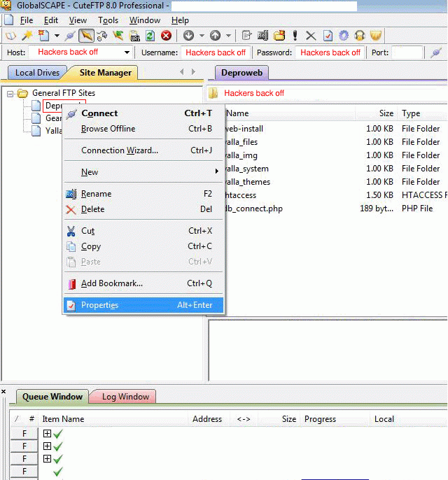Click the Connection Wizard wand icon

tap(27, 36)
